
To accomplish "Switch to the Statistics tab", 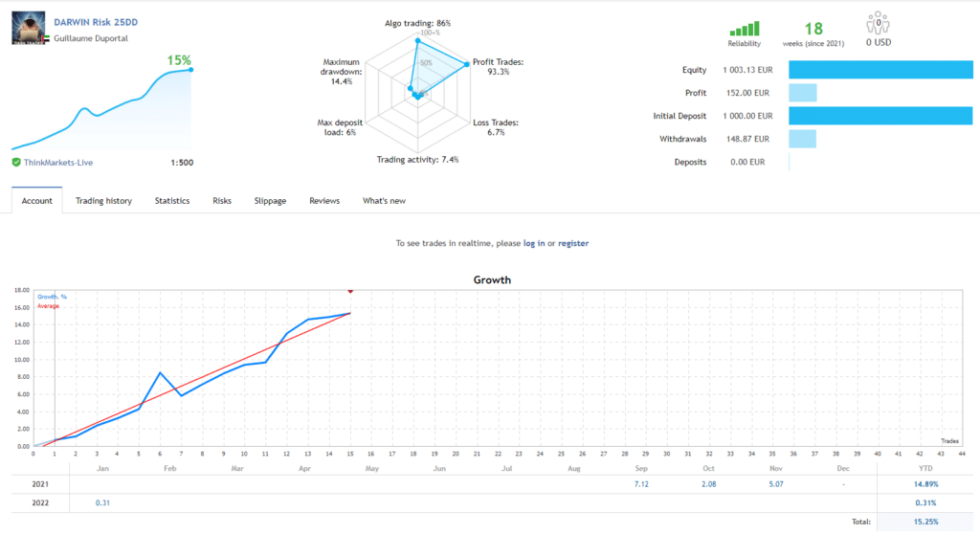I will click(x=172, y=201).
